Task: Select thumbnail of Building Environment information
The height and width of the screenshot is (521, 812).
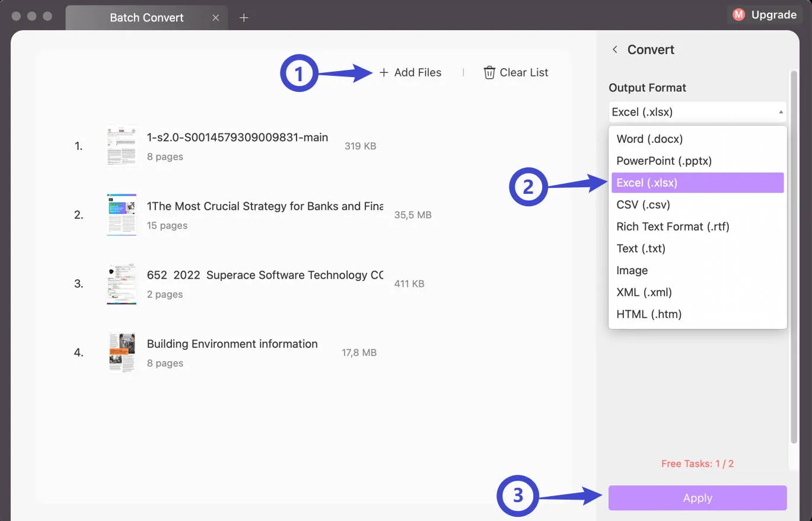Action: click(122, 352)
